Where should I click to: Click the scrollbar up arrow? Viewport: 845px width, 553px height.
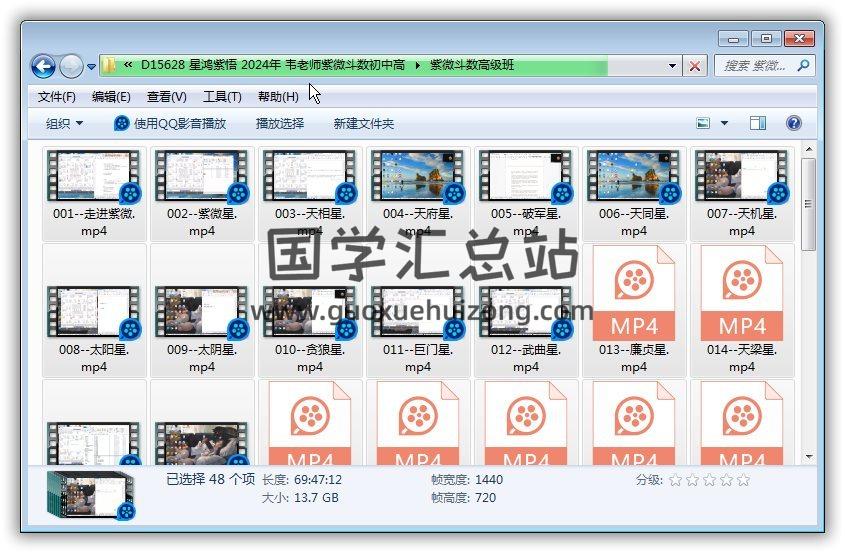[808, 149]
